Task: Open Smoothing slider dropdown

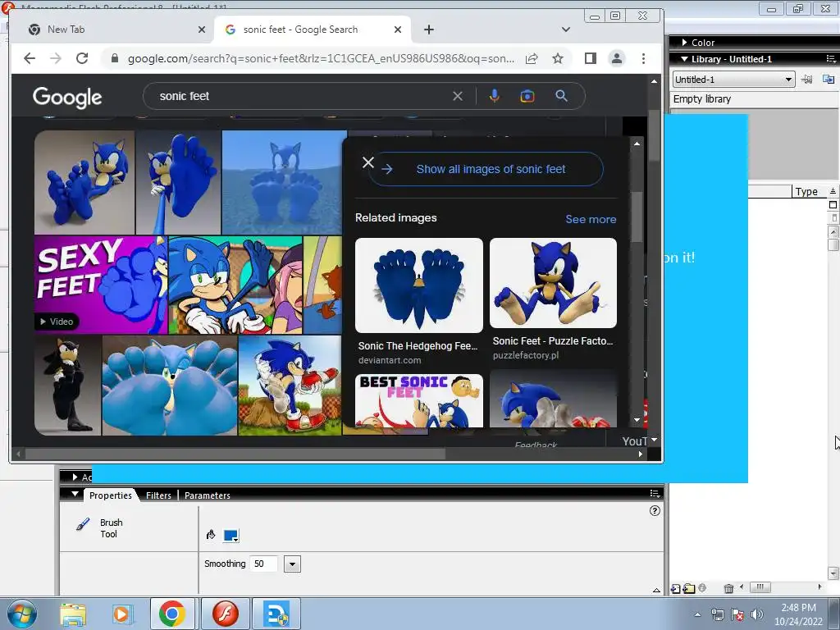Action: click(292, 564)
